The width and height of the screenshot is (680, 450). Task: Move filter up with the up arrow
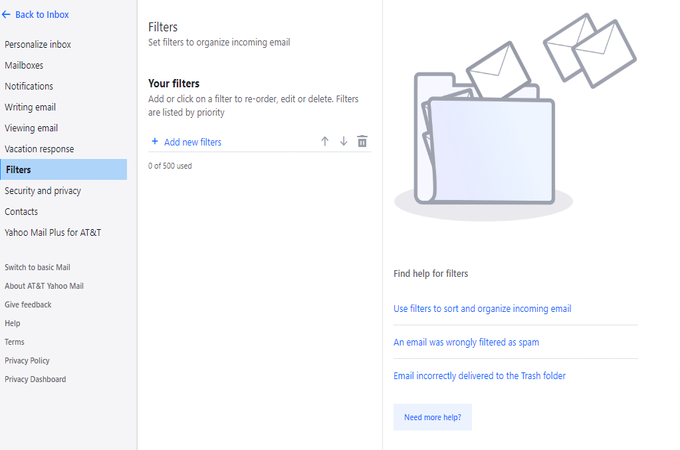click(325, 141)
